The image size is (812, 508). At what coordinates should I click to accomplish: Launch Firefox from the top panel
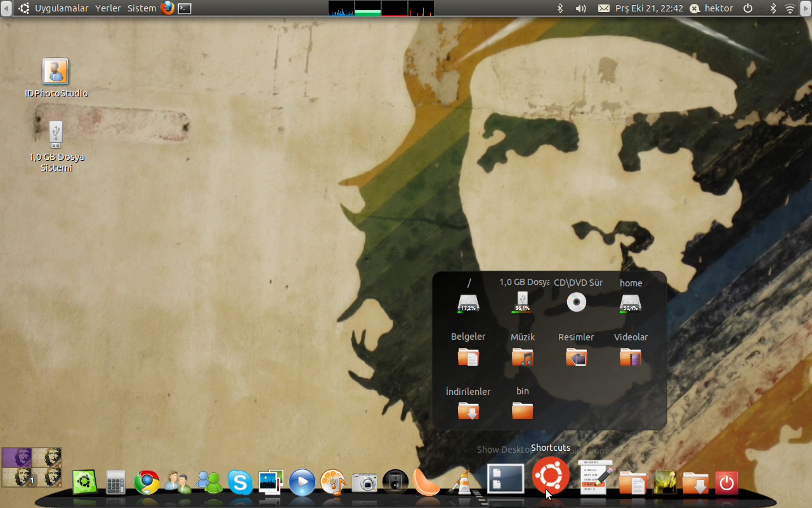pyautogui.click(x=167, y=8)
